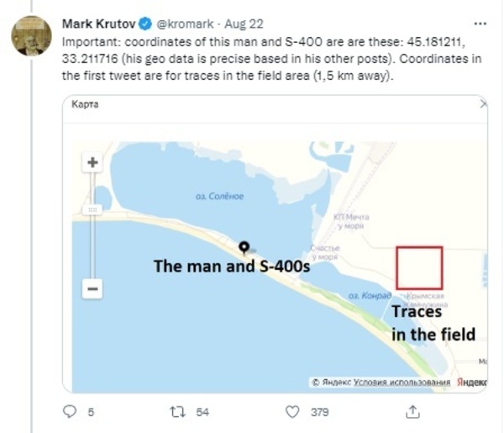Open the share tweet icon
504x433 pixels.
pos(412,412)
